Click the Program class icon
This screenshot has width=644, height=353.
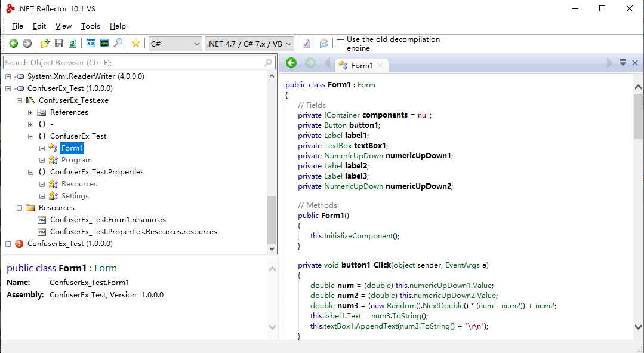click(53, 160)
